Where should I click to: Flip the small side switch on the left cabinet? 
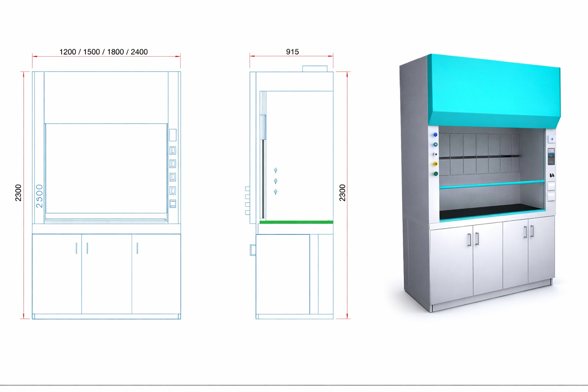coord(252,249)
